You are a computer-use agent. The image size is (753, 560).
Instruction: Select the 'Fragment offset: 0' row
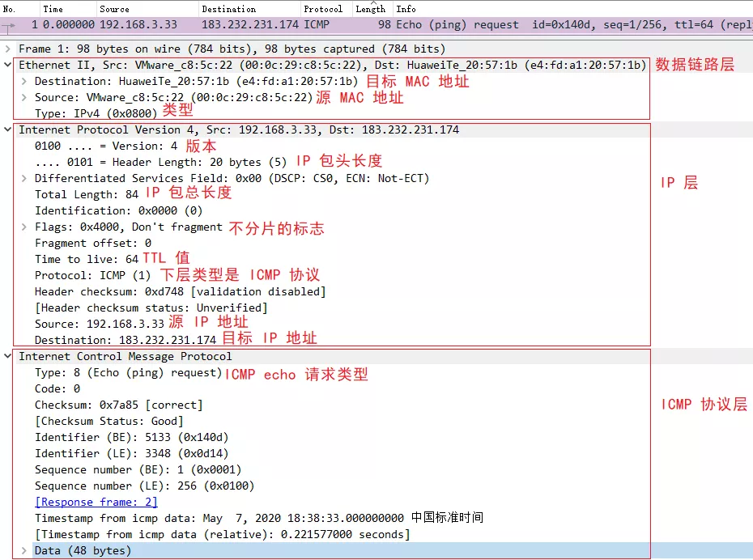tap(93, 243)
